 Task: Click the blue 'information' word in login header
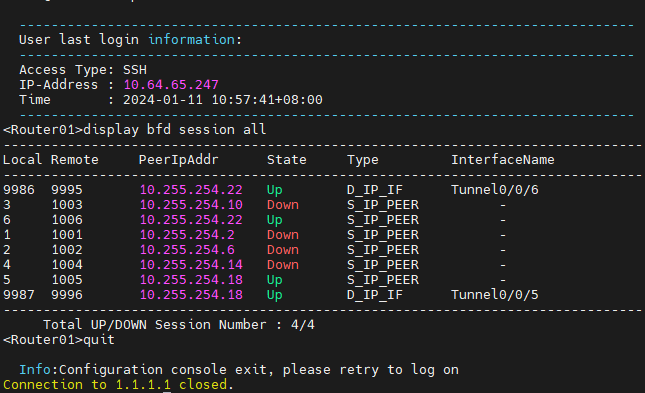(191, 40)
